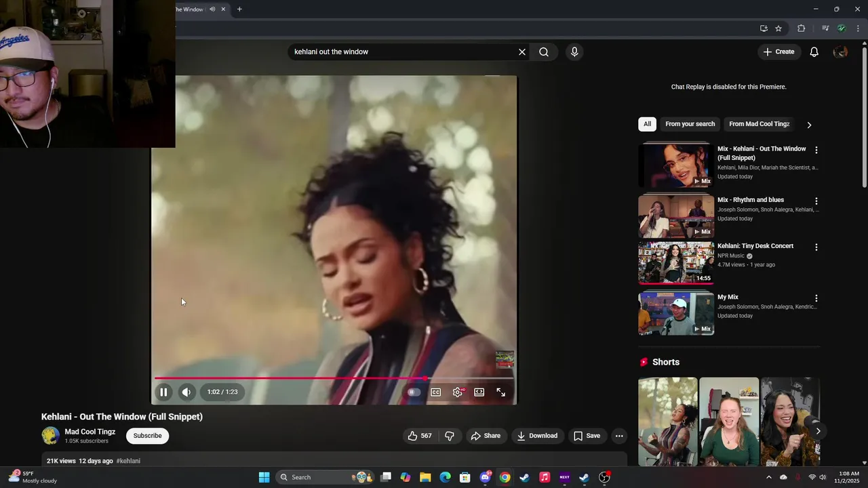
Task: Open the Mad Cool Tingz channel avatar
Action: click(x=50, y=436)
